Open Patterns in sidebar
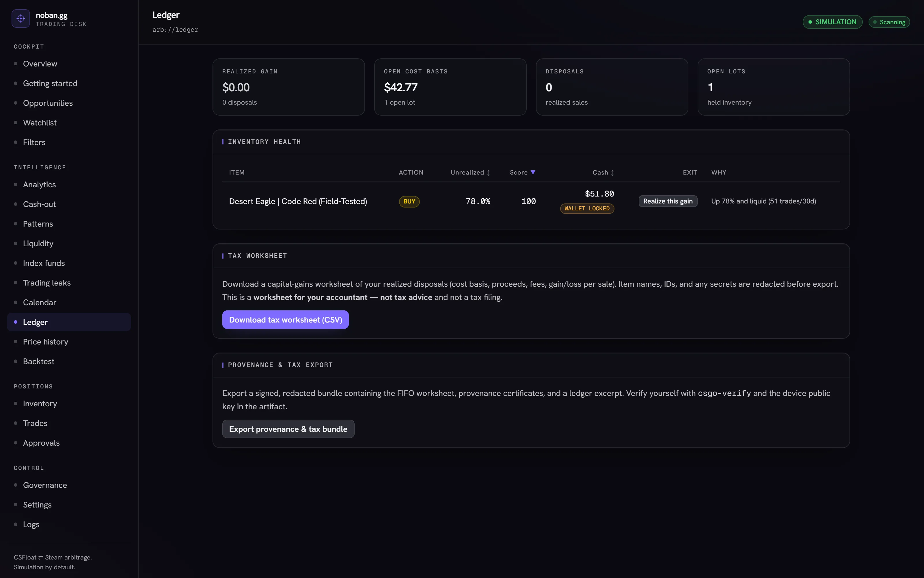The height and width of the screenshot is (578, 924). [x=69, y=224]
